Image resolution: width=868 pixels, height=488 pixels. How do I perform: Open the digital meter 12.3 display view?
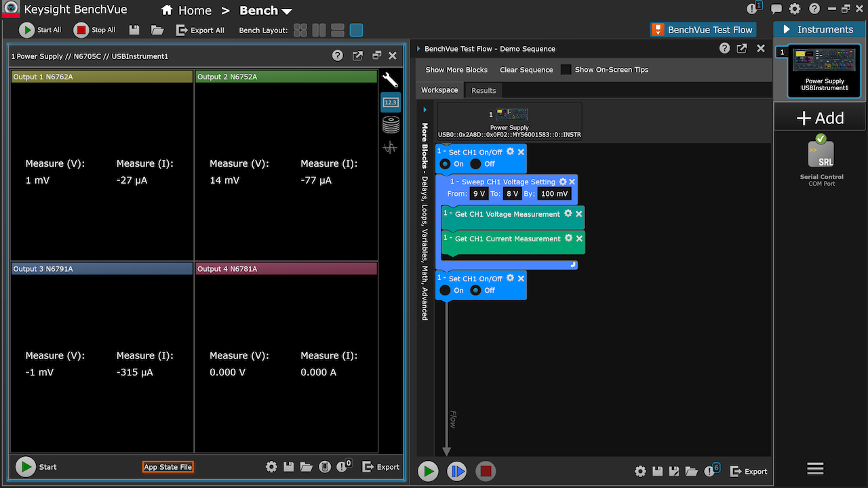pos(390,102)
